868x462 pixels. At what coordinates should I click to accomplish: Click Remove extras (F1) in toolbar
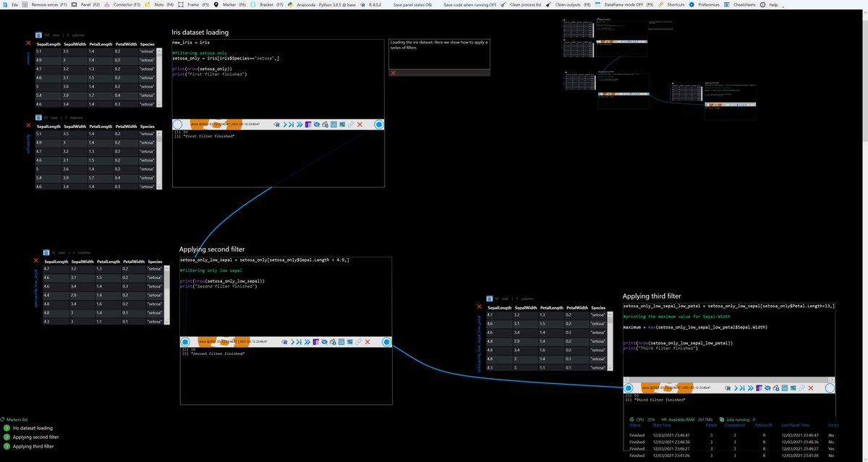coord(46,4)
